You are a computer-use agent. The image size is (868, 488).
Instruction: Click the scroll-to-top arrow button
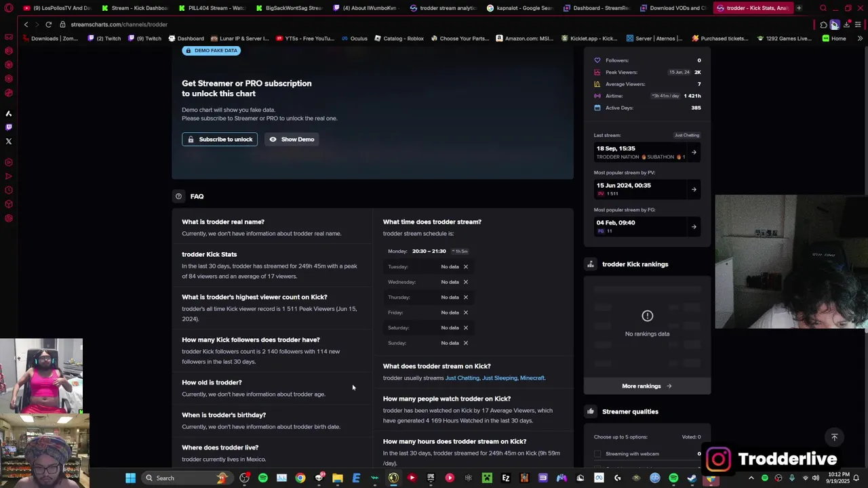[835, 437]
